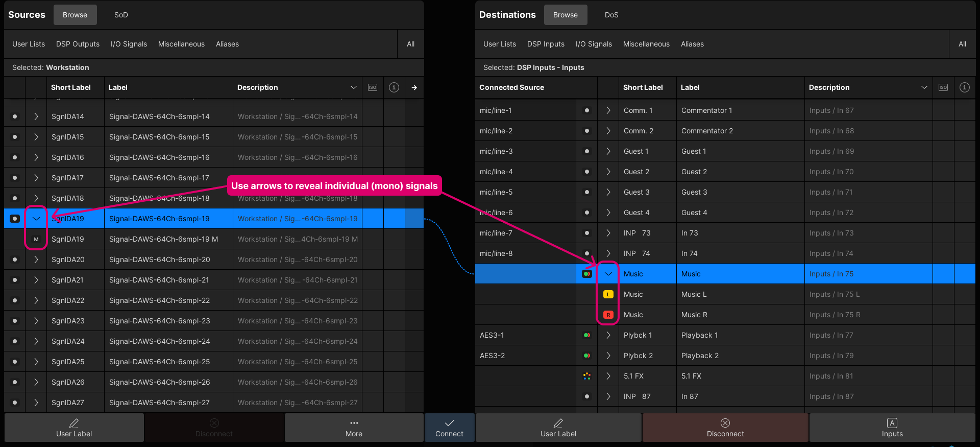Expand the SgnlDA20 source row
The width and height of the screenshot is (980, 447).
point(36,260)
